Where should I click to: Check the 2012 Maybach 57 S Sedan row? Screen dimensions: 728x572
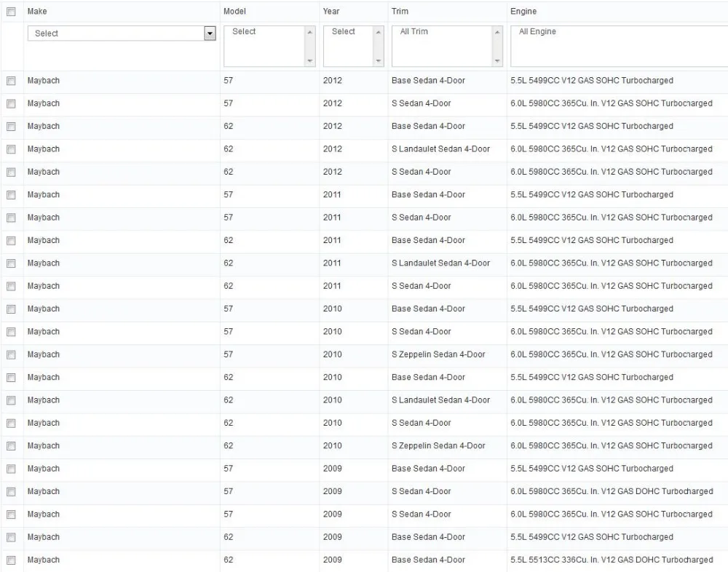[11, 103]
